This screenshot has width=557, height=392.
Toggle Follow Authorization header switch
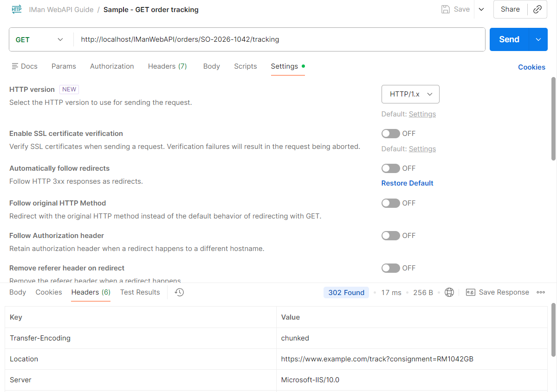pos(391,236)
